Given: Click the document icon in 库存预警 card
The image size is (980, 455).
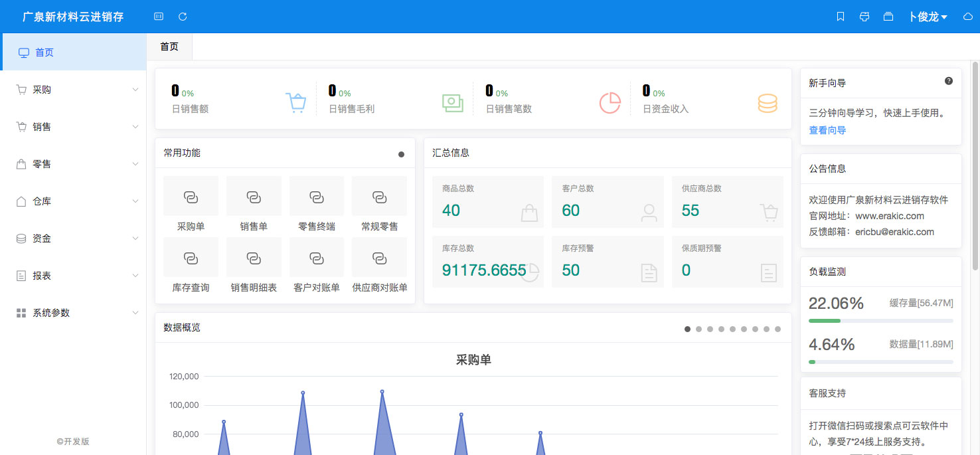Looking at the screenshot, I should pos(649,272).
